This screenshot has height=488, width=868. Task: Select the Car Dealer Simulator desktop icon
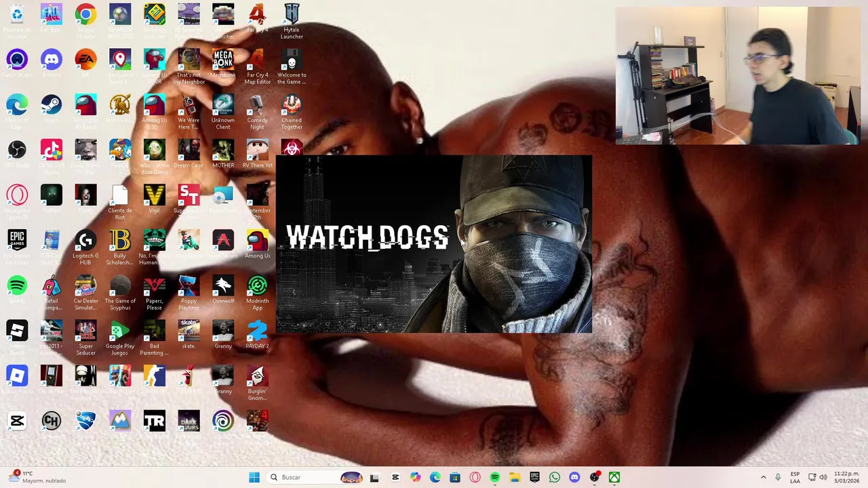pos(85,285)
